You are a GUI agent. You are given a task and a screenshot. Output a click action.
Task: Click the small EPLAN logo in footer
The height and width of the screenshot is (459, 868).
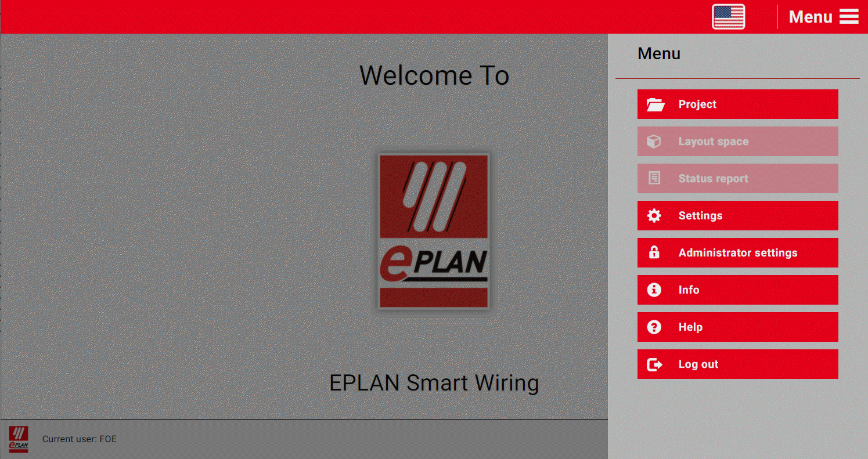click(19, 439)
